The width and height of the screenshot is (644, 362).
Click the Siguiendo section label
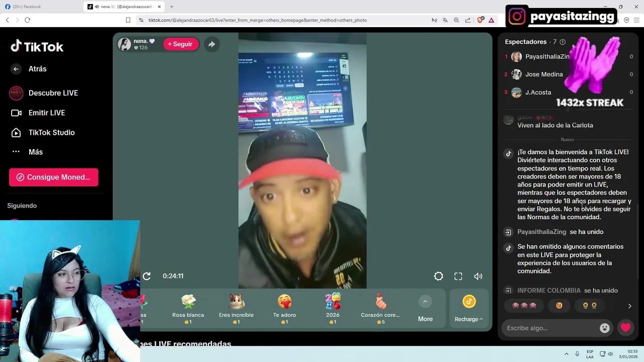point(22,206)
